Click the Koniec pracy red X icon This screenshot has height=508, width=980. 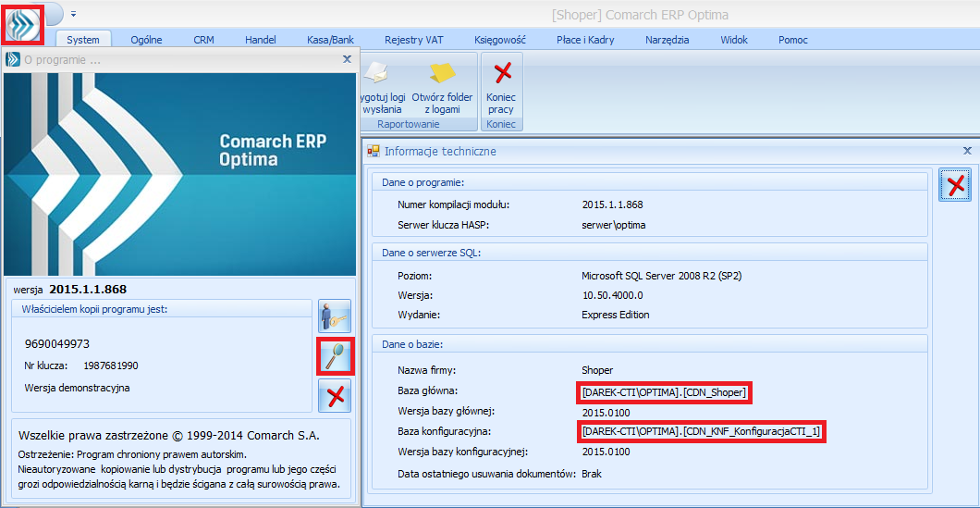501,73
